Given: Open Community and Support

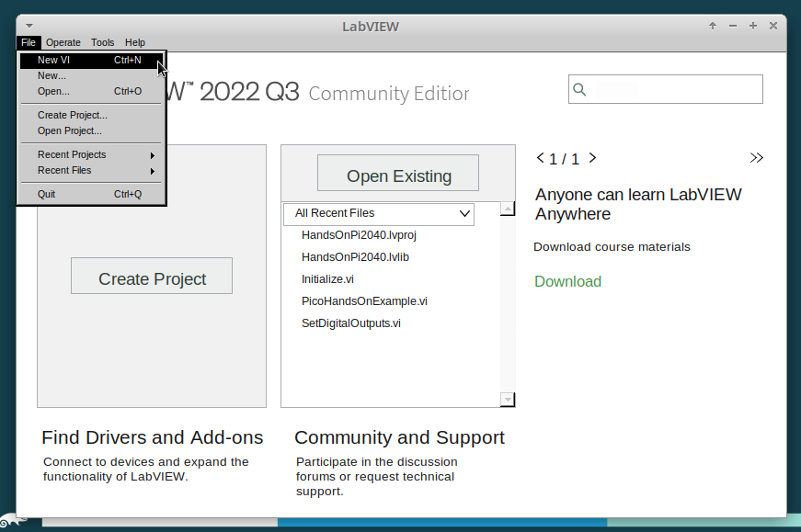Looking at the screenshot, I should (399, 437).
